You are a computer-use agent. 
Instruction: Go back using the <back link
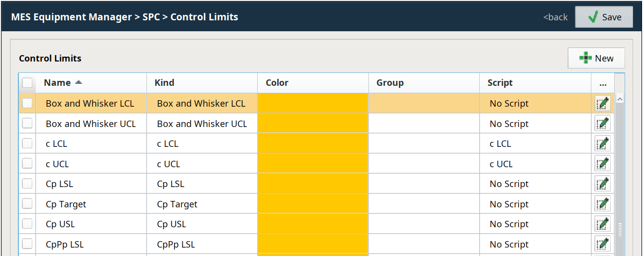pyautogui.click(x=555, y=17)
